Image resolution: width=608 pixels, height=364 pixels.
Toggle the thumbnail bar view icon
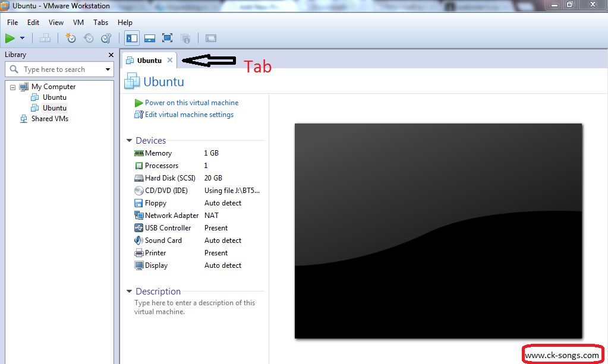[150, 38]
